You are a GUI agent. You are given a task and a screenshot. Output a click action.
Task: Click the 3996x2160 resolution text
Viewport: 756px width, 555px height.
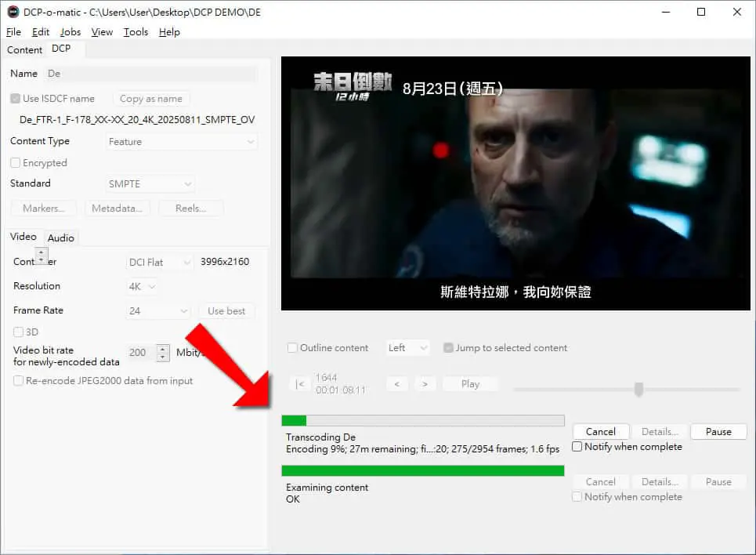click(225, 262)
